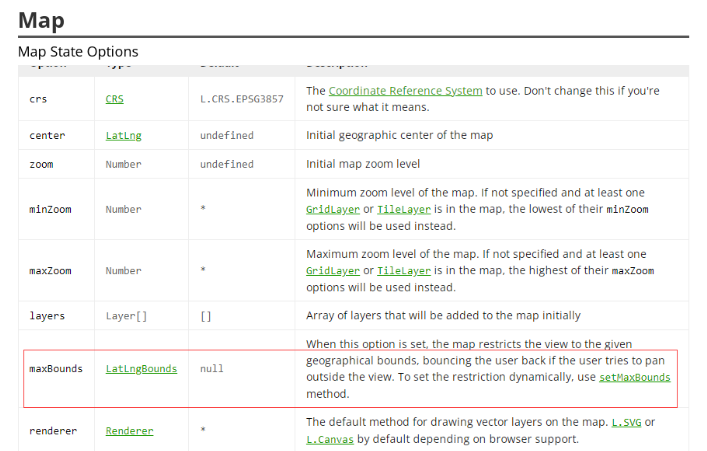Click the Layer[] type cell
The width and height of the screenshot is (707, 451).
tap(126, 316)
